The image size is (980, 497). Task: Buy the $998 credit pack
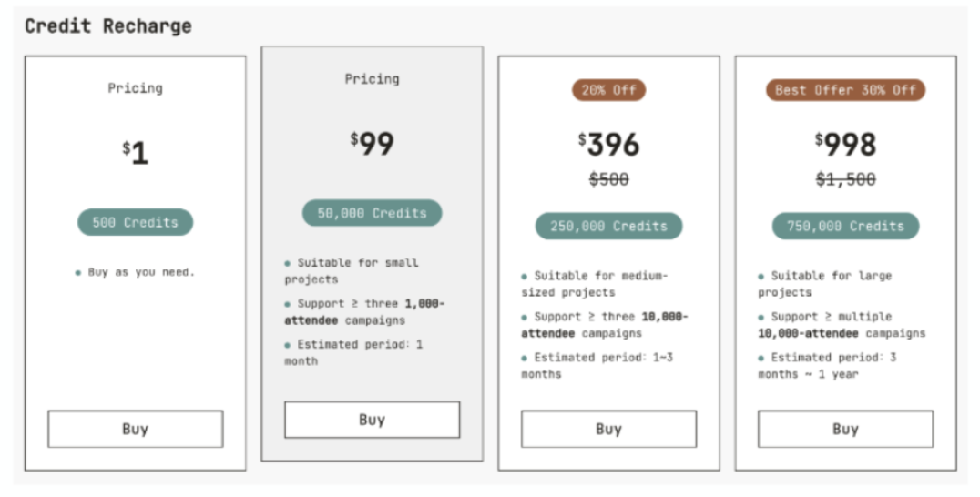845,429
